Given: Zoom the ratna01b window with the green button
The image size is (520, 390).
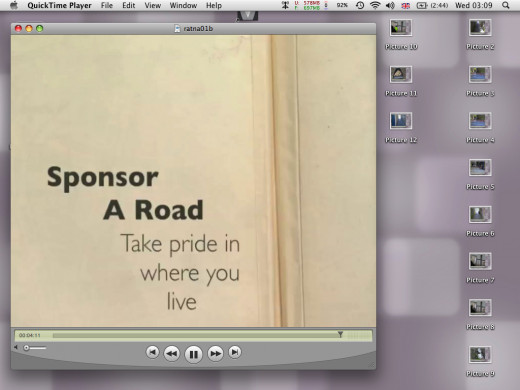Looking at the screenshot, I should coord(40,29).
